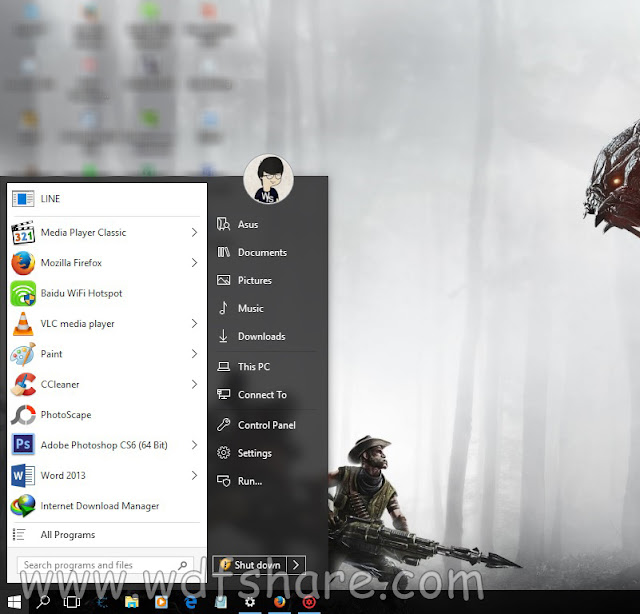The height and width of the screenshot is (614, 640).
Task: Open PhotoScape
Action: 107,415
